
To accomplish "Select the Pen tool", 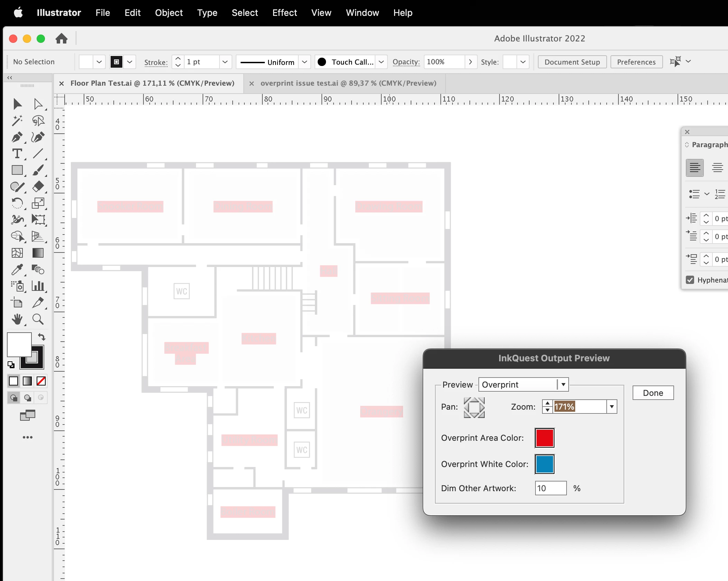I will click(x=17, y=137).
